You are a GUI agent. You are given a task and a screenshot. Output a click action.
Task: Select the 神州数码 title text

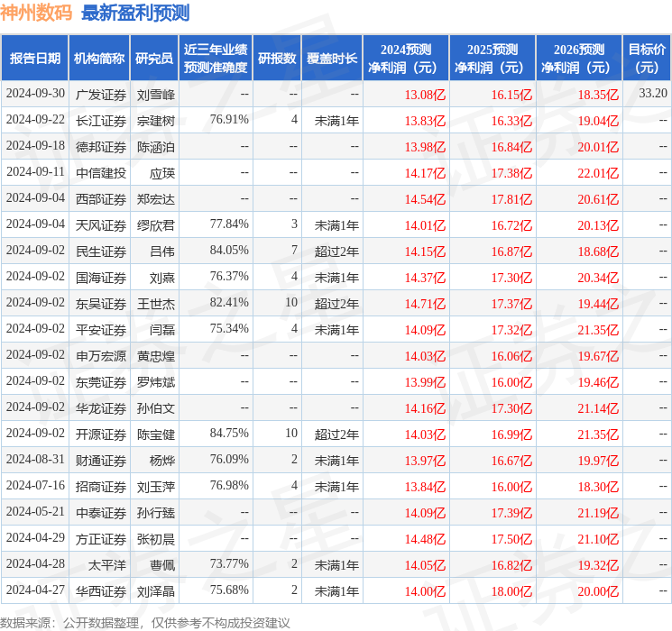pos(36,13)
